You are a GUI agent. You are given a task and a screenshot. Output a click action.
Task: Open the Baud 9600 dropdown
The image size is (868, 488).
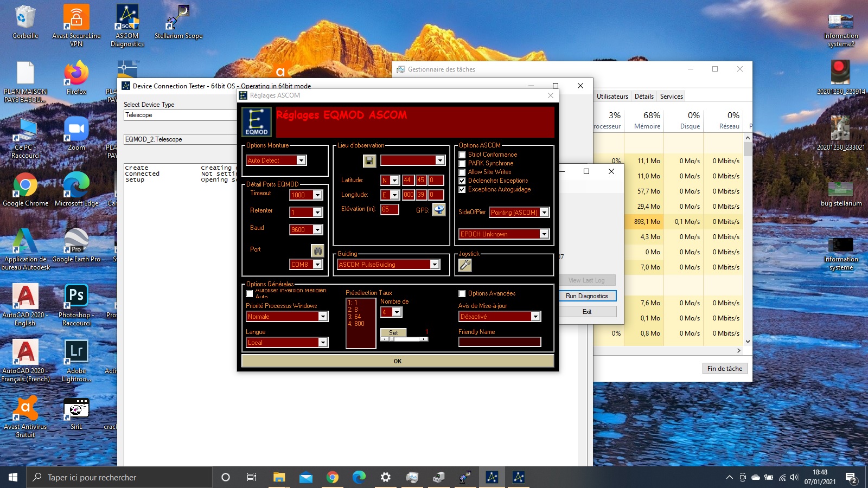click(317, 230)
